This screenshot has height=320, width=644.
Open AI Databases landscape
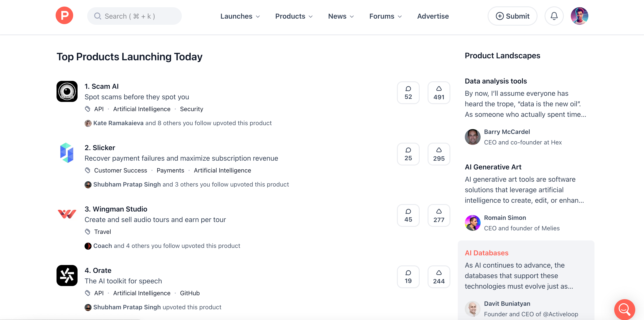click(x=486, y=253)
